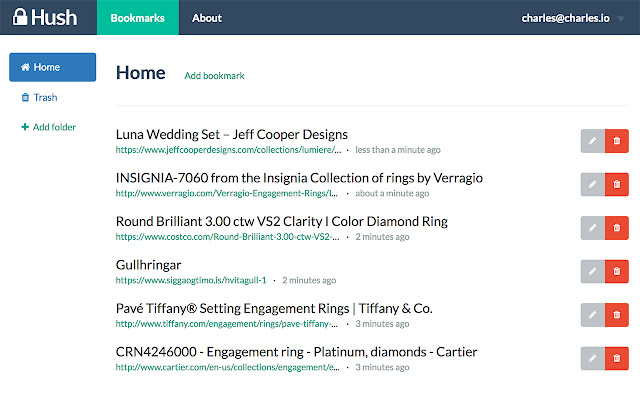This screenshot has width=640, height=400.
Task: Click Add folder in the sidebar
Action: click(48, 127)
